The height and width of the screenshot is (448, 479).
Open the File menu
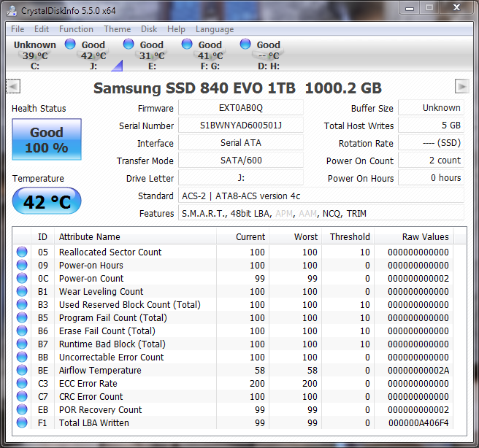[18, 29]
